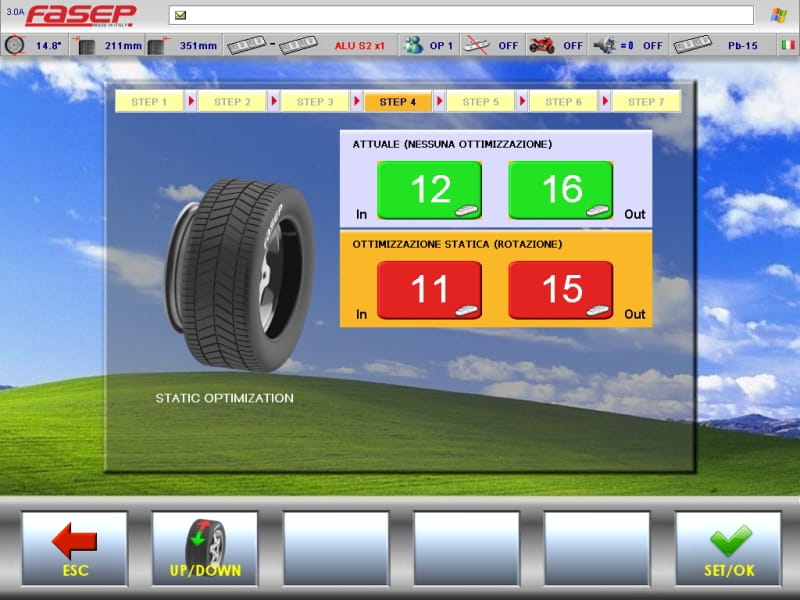Screen dimensions: 800x600
Task: Toggle the =0 OFF setting
Action: coord(627,45)
